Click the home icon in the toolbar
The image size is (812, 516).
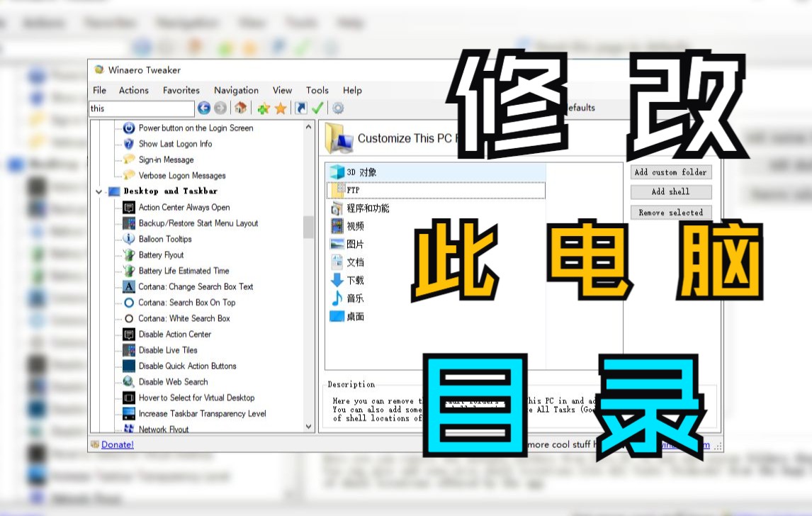pos(239,108)
